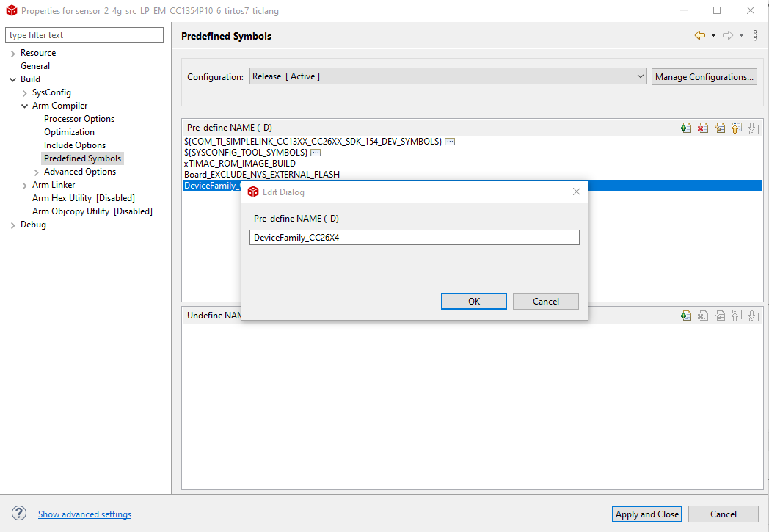Click Move Up icon in Pre-define NAME toolbar
This screenshot has width=769, height=532.
pyautogui.click(x=736, y=128)
